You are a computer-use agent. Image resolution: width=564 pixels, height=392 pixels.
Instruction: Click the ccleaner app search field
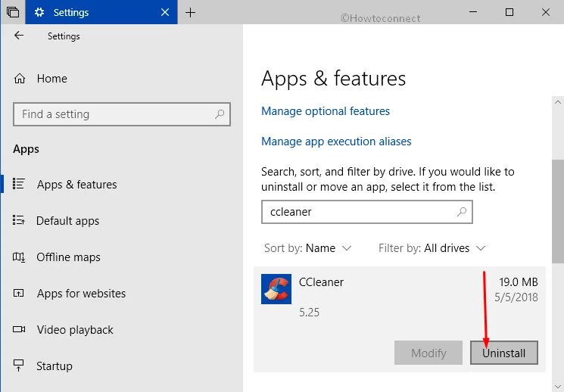367,212
